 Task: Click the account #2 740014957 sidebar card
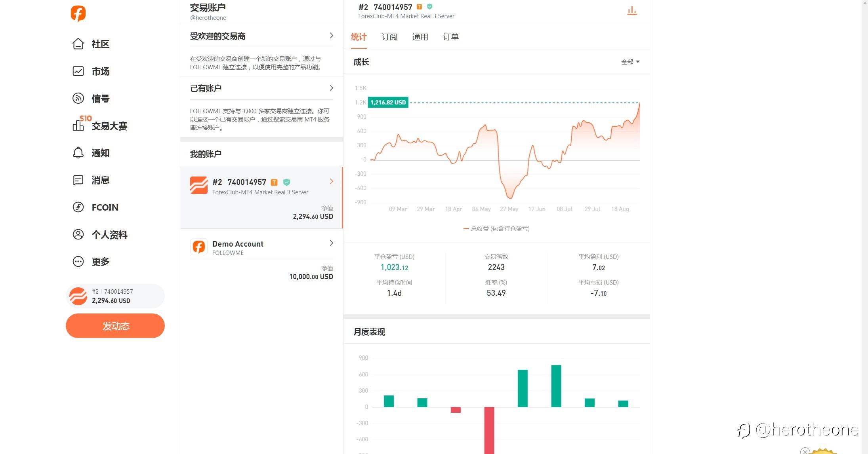[x=115, y=296]
